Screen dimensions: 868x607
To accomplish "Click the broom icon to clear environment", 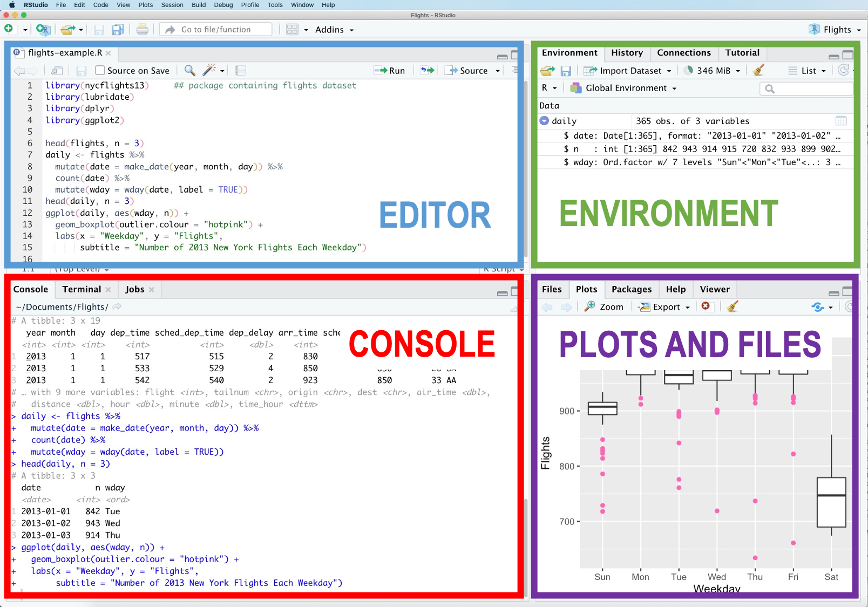I will [x=758, y=70].
